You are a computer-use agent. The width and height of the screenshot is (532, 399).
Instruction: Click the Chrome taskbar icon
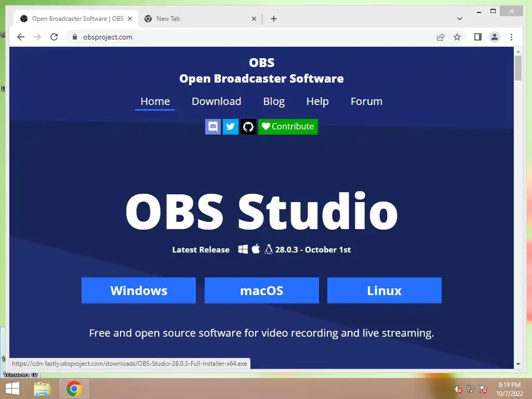[74, 389]
